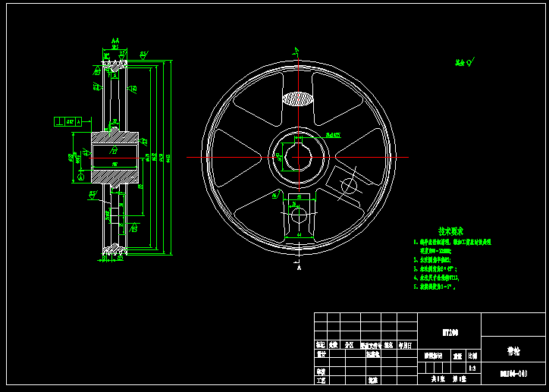This screenshot has height=392, width=549.
Task: Select technical requirement line 5
Action: [434, 287]
